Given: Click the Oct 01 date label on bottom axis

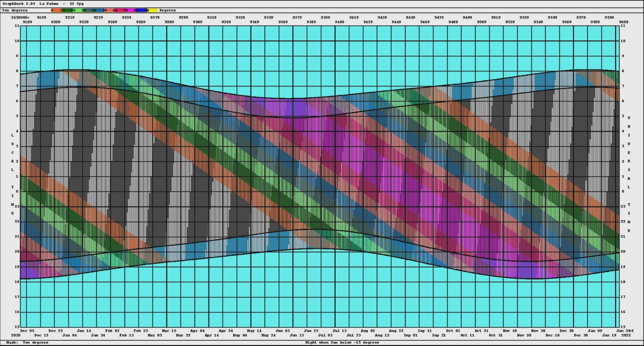Looking at the screenshot, I should [x=453, y=331].
